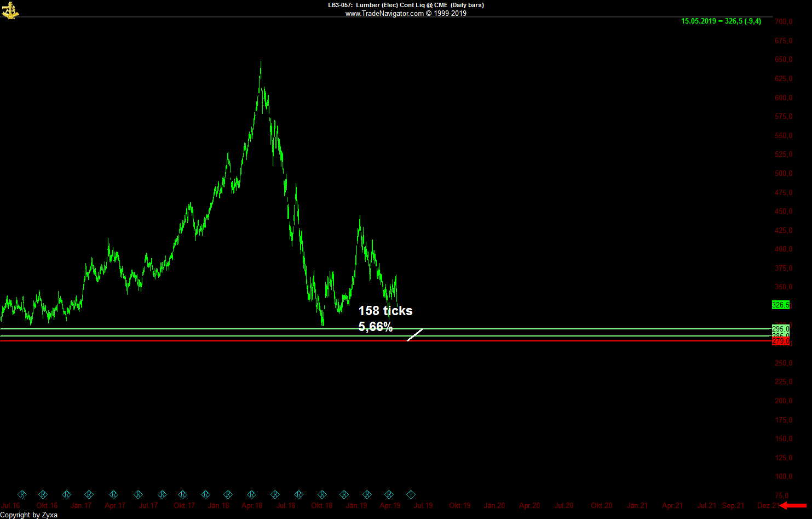Screen dimensions: 812x519
Task: Click the 650,0 price axis label
Action: (784, 59)
